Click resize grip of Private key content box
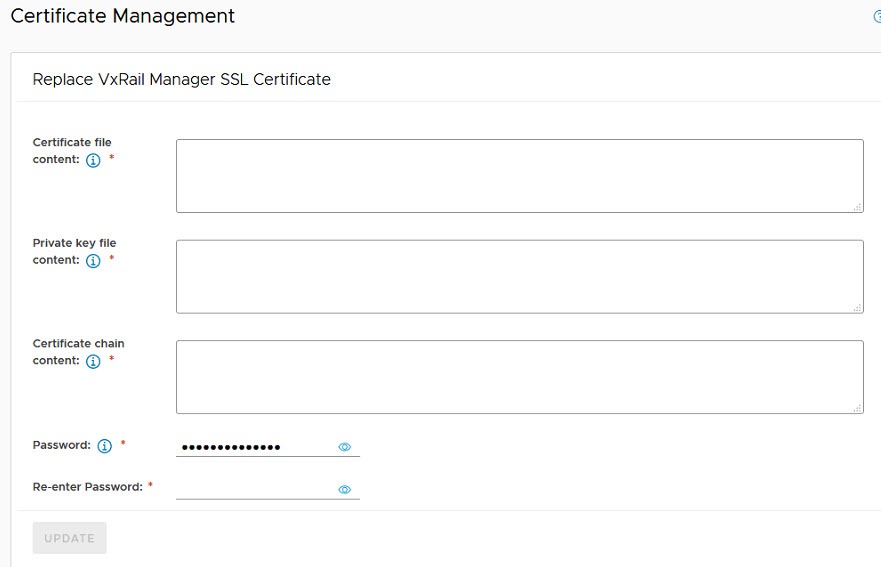Viewport: 881px width, 567px height. point(857,308)
